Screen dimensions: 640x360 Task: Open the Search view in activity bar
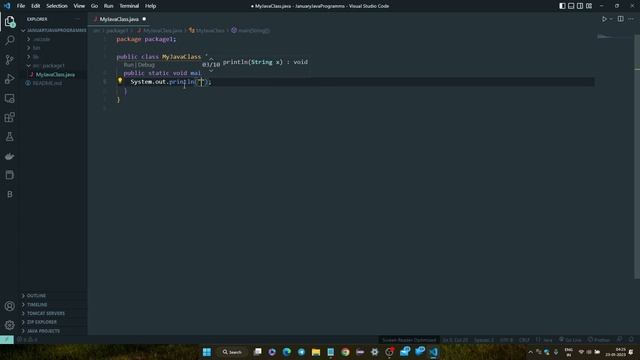[x=10, y=40]
